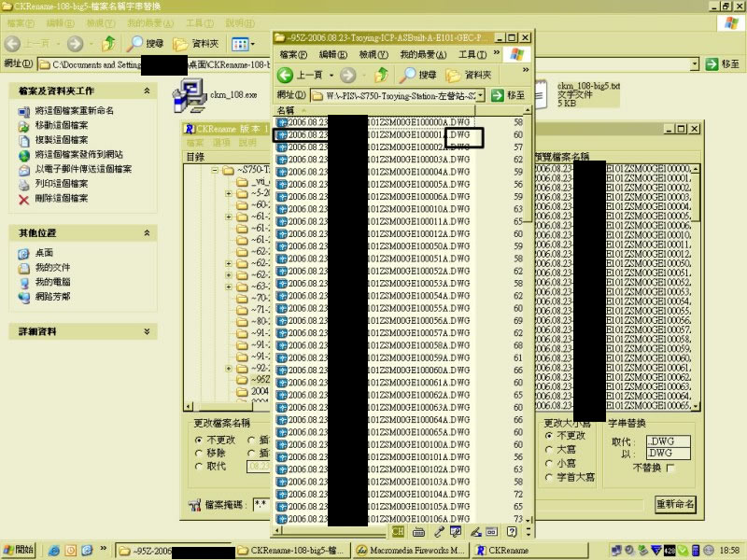Image resolution: width=747 pixels, height=560 pixels.
Task: Click the 重新命名 rename button
Action: 675,504
